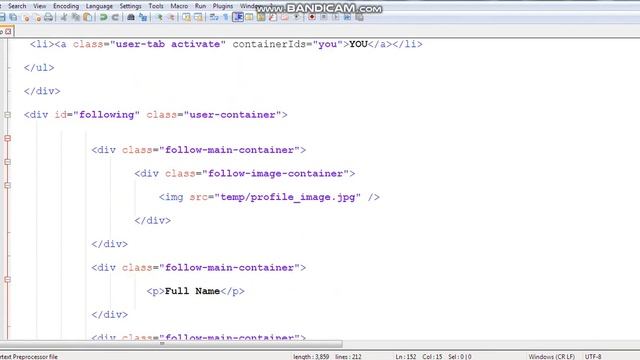Open User Defined Language dialog icon

[249, 17]
